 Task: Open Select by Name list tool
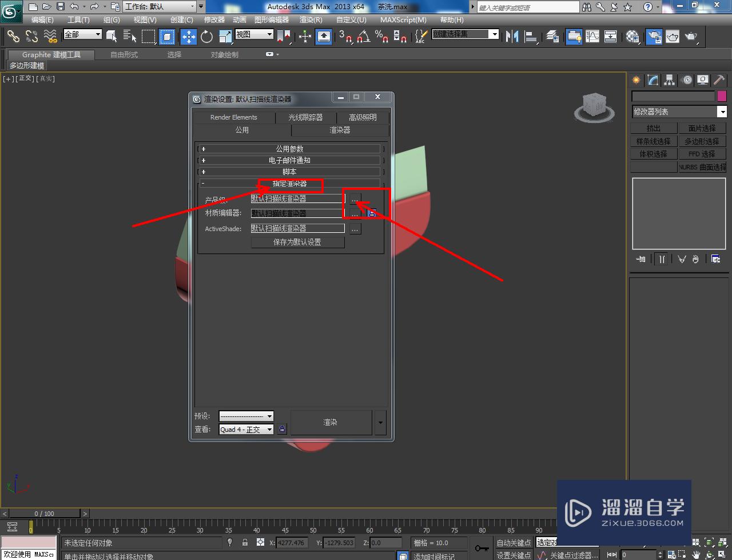tap(130, 37)
